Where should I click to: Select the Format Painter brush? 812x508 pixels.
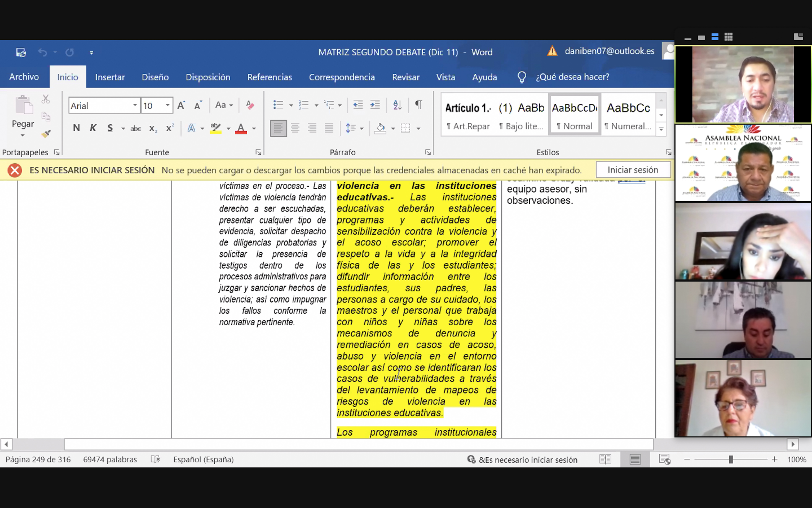pos(46,134)
